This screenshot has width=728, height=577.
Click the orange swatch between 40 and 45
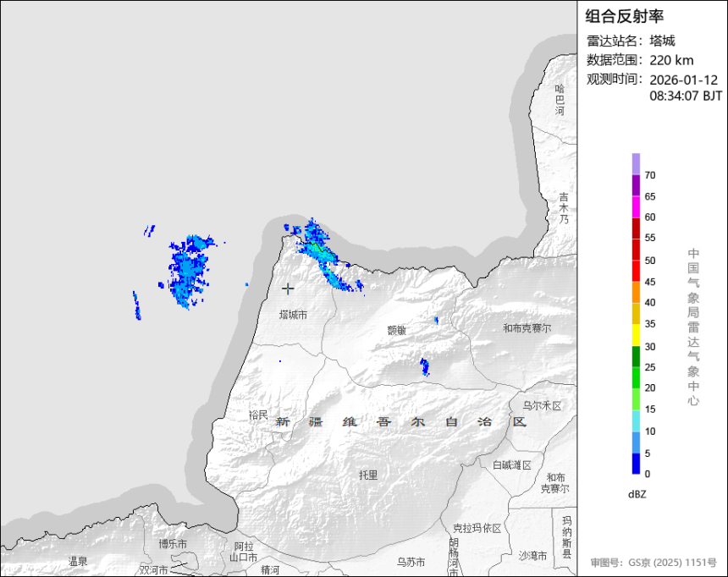click(x=636, y=293)
